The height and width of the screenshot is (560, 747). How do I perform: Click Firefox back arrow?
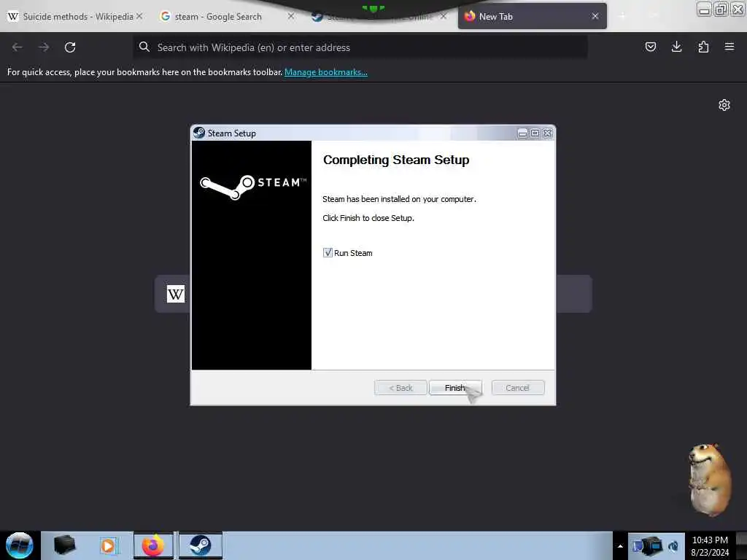(18, 47)
